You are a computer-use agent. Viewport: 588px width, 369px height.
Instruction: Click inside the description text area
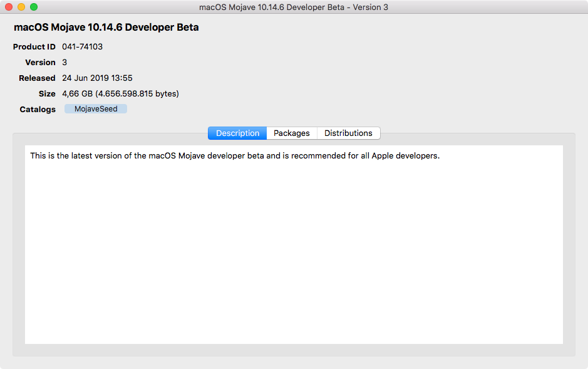point(294,244)
